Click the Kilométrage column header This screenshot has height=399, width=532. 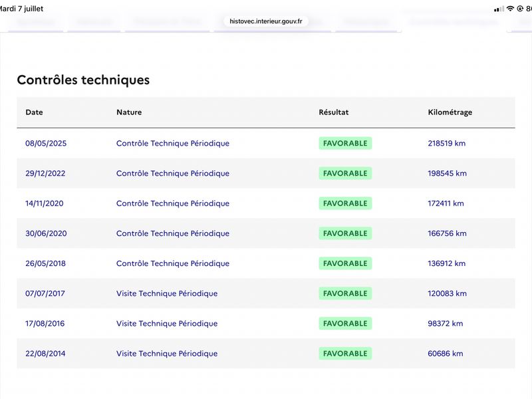pyautogui.click(x=450, y=112)
